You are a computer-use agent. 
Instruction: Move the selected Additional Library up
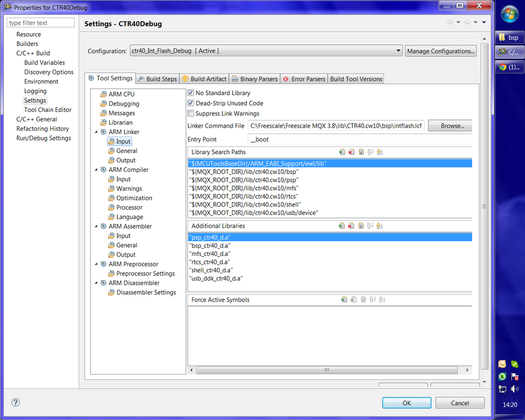coord(370,226)
